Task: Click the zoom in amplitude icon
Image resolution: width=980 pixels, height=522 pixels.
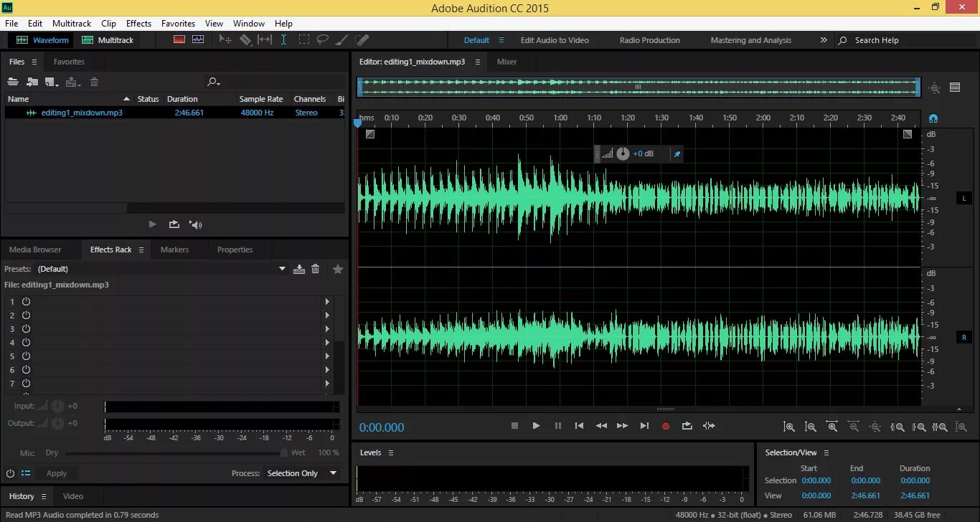Action: [788, 427]
